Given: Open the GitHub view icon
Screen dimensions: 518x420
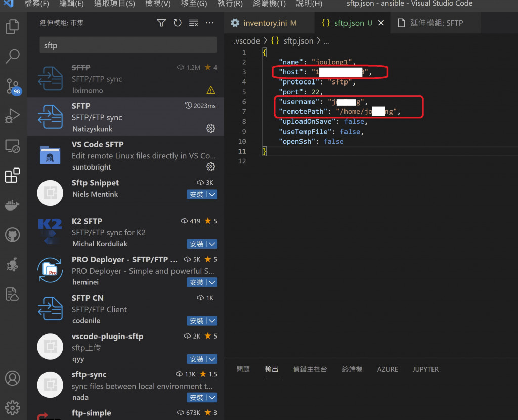Looking at the screenshot, I should click(13, 235).
